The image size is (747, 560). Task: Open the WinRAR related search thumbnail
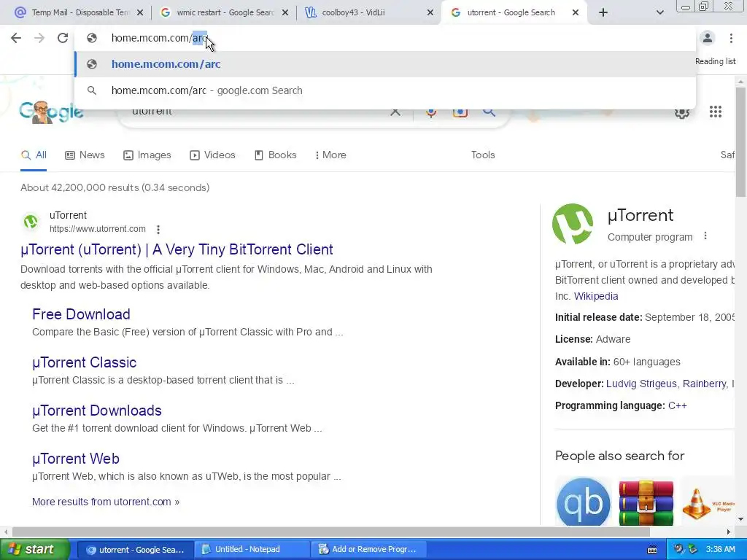[x=646, y=502]
